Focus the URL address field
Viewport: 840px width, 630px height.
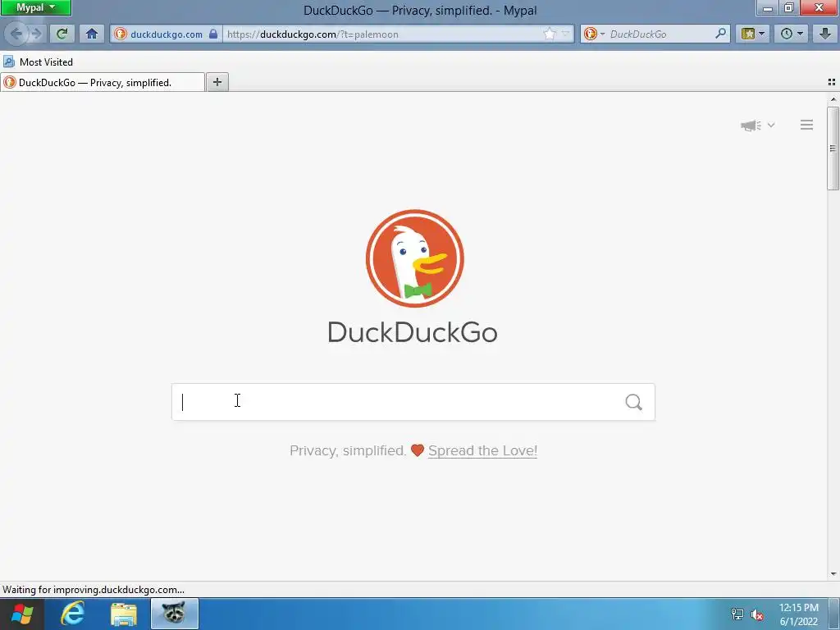pos(383,34)
